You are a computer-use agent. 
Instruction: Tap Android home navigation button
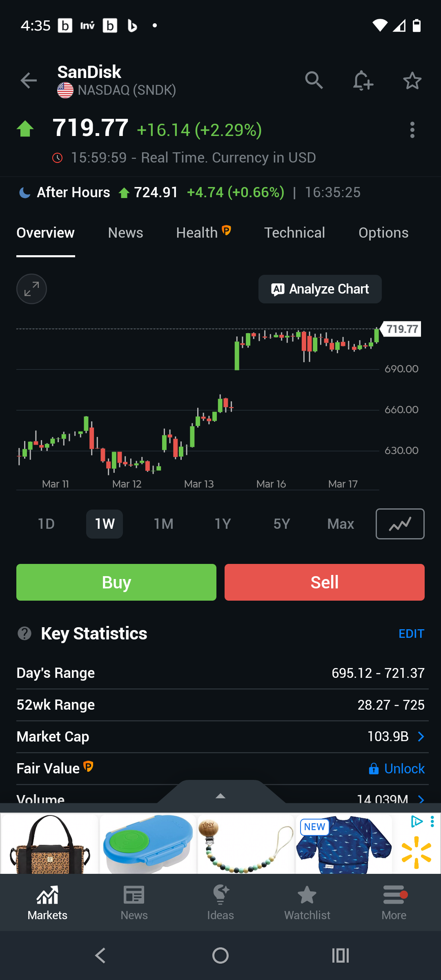220,955
